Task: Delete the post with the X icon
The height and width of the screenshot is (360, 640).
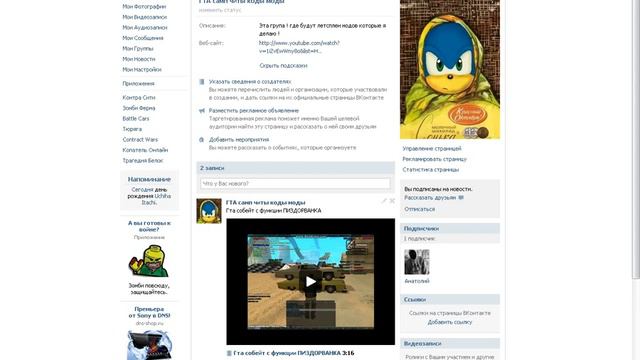Action: 392,201
